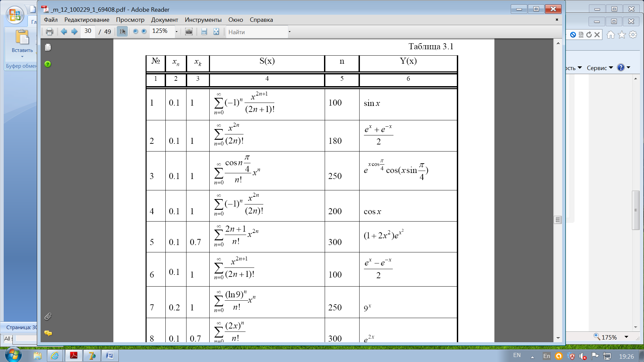
Task: Fit one full page icon
Action: [216, 32]
